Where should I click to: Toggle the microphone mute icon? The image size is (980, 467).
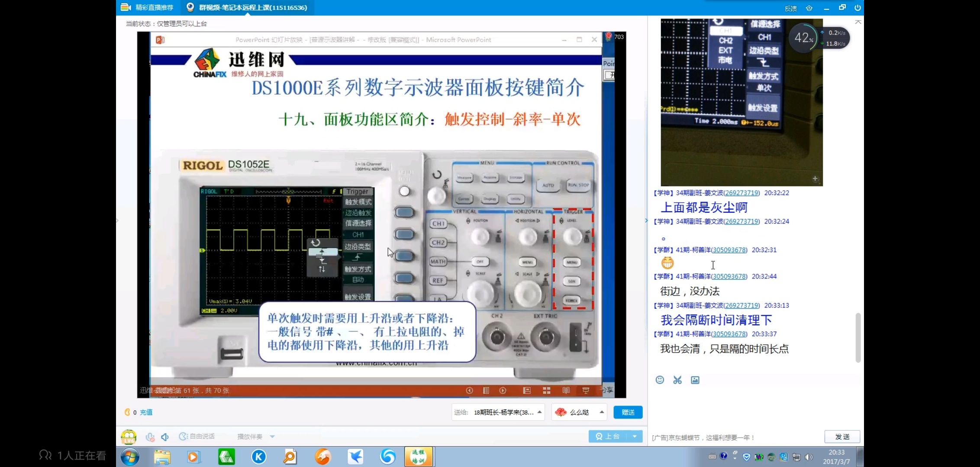[x=150, y=437]
